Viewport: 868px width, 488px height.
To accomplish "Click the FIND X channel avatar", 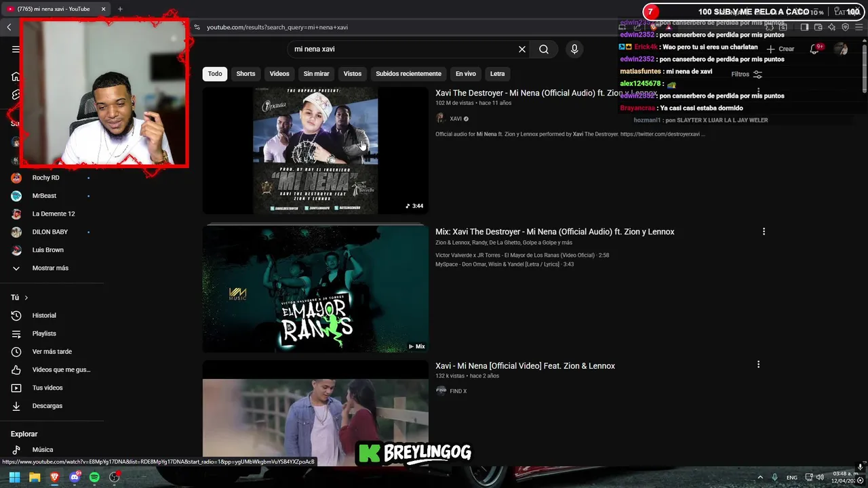I will click(441, 391).
